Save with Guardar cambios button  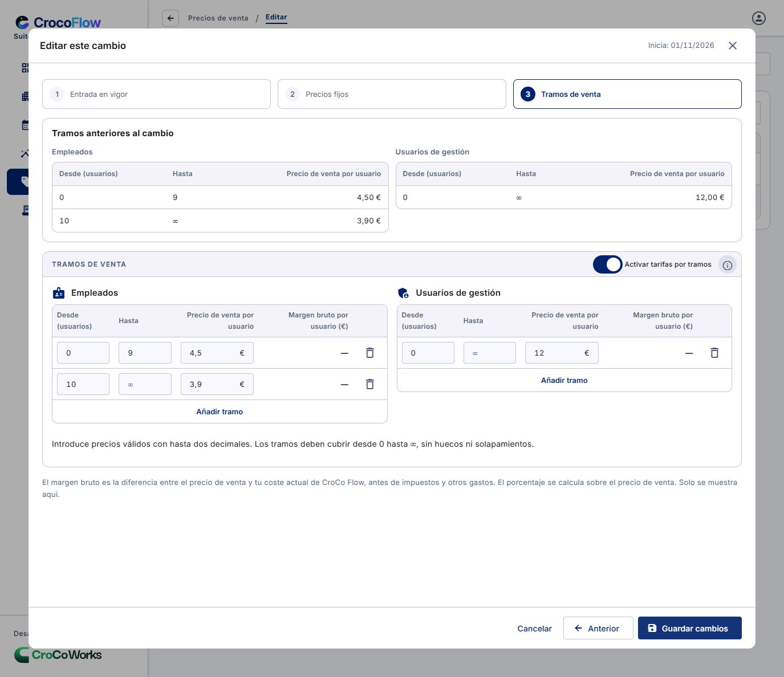[690, 628]
